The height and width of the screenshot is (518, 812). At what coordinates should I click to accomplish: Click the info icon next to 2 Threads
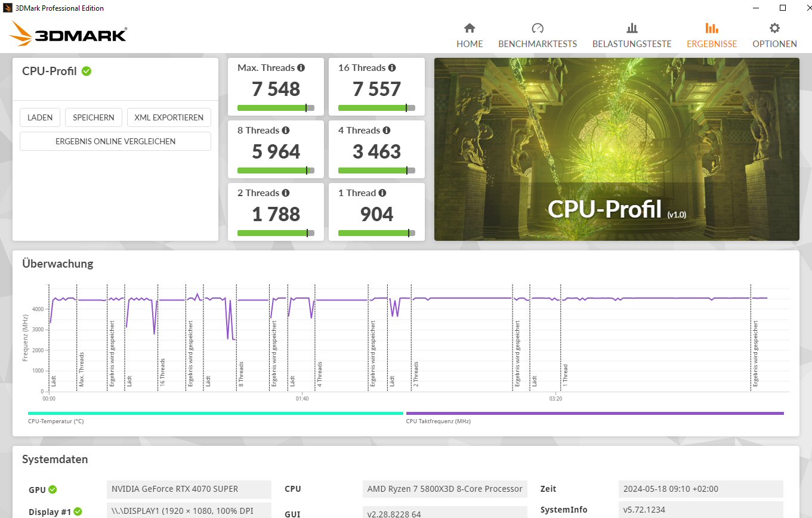286,193
